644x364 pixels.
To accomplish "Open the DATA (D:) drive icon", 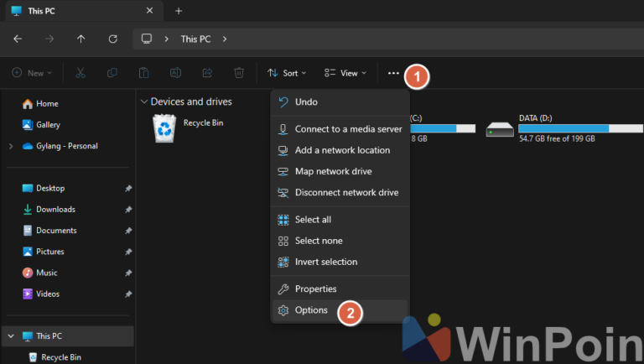I will point(500,130).
